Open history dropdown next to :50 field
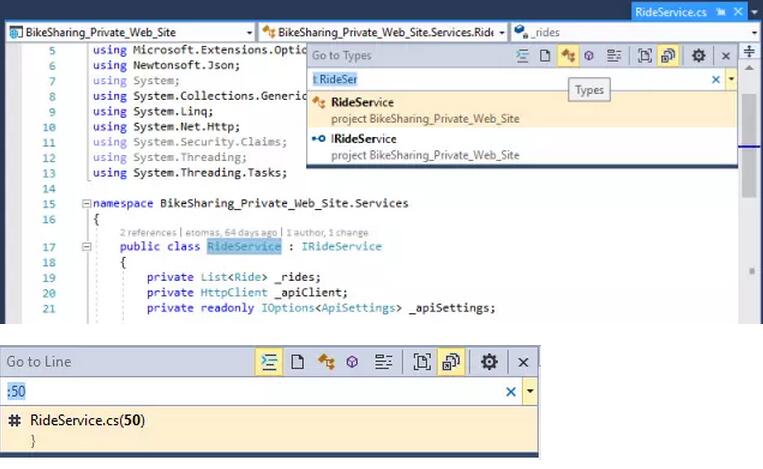763x469 pixels. pyautogui.click(x=530, y=391)
